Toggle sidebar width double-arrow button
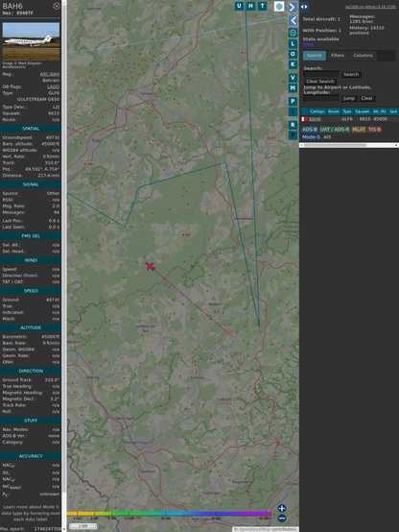Image resolution: width=399 pixels, height=532 pixels. click(304, 7)
